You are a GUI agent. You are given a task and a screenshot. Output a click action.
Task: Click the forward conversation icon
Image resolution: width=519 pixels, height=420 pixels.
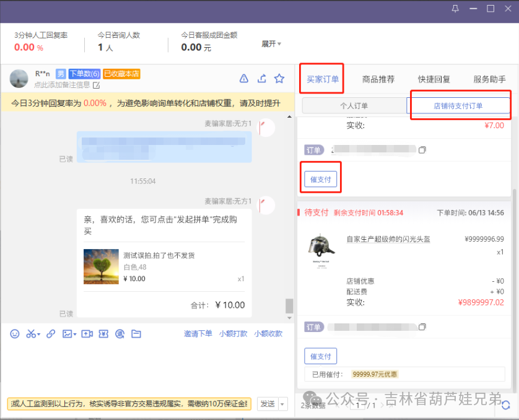261,79
